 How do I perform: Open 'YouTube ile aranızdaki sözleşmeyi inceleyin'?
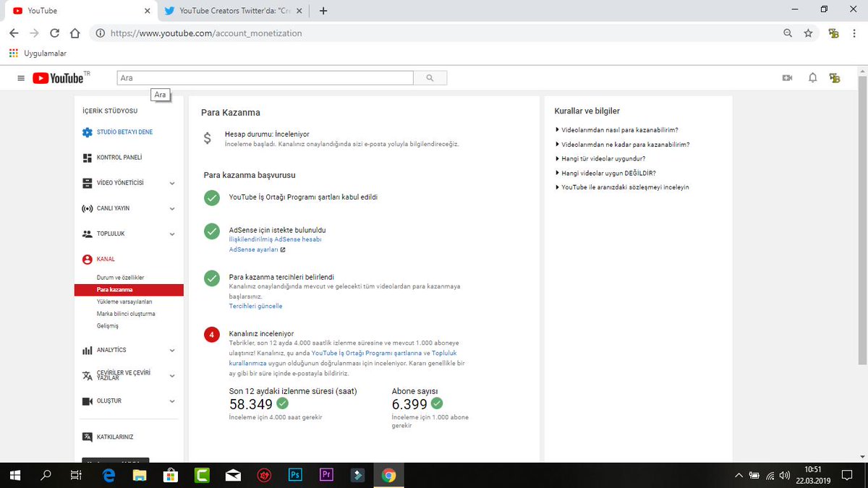click(x=625, y=187)
